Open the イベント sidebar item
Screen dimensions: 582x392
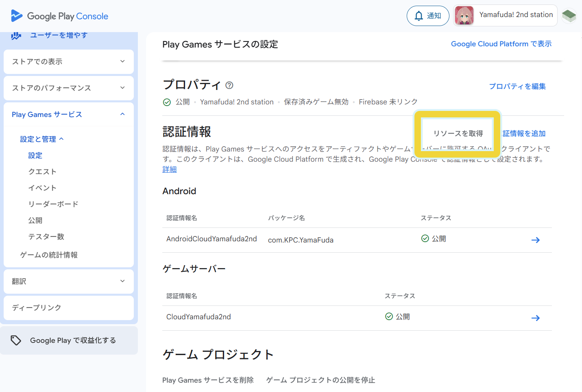pos(42,188)
